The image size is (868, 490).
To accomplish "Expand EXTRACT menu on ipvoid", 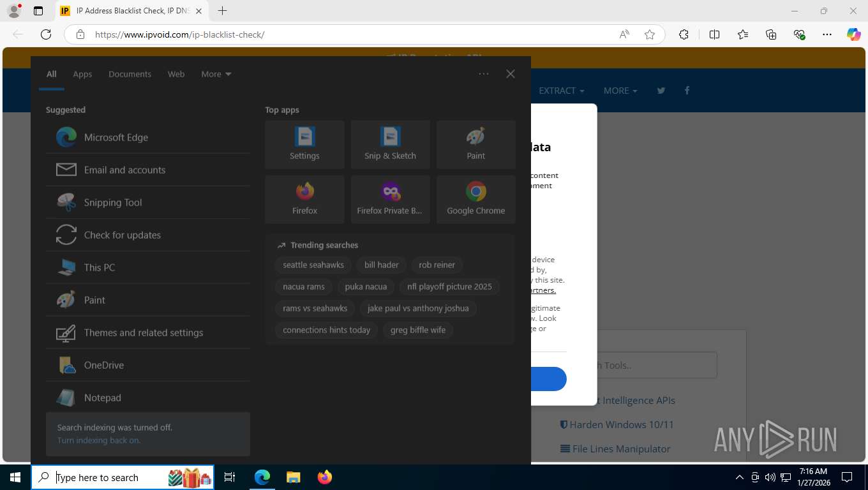I will 562,91.
